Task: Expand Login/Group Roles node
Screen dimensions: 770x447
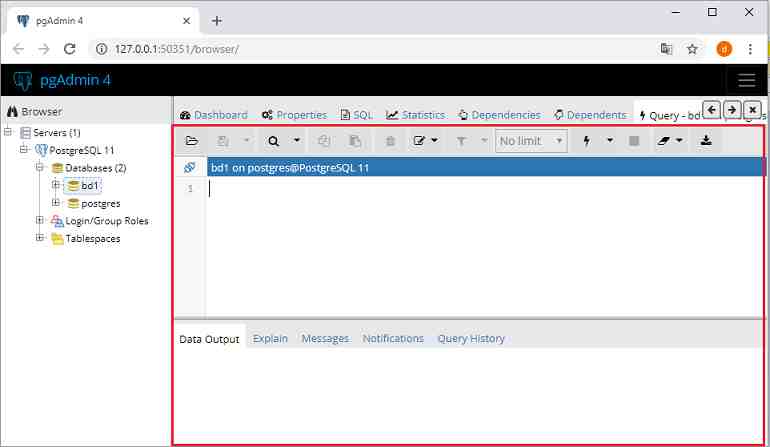Action: 40,220
